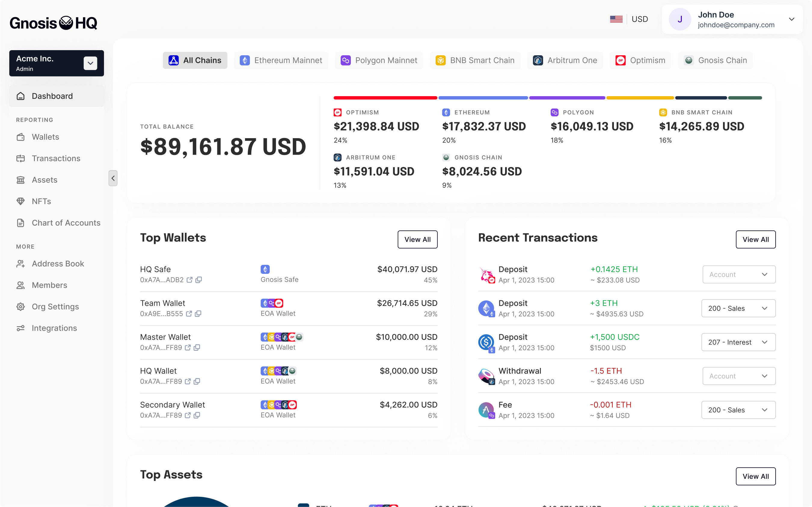Switch to Polygon Mainnet tab

(x=379, y=60)
